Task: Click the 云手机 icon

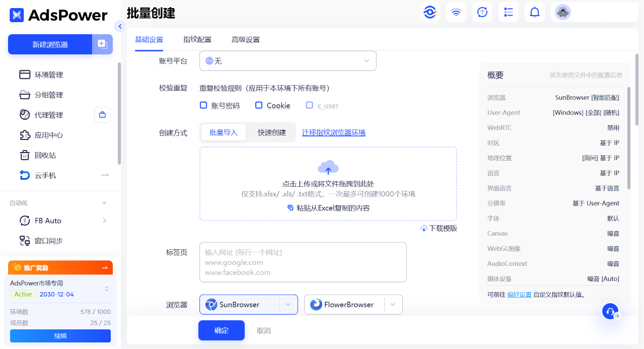Action: pyautogui.click(x=25, y=175)
